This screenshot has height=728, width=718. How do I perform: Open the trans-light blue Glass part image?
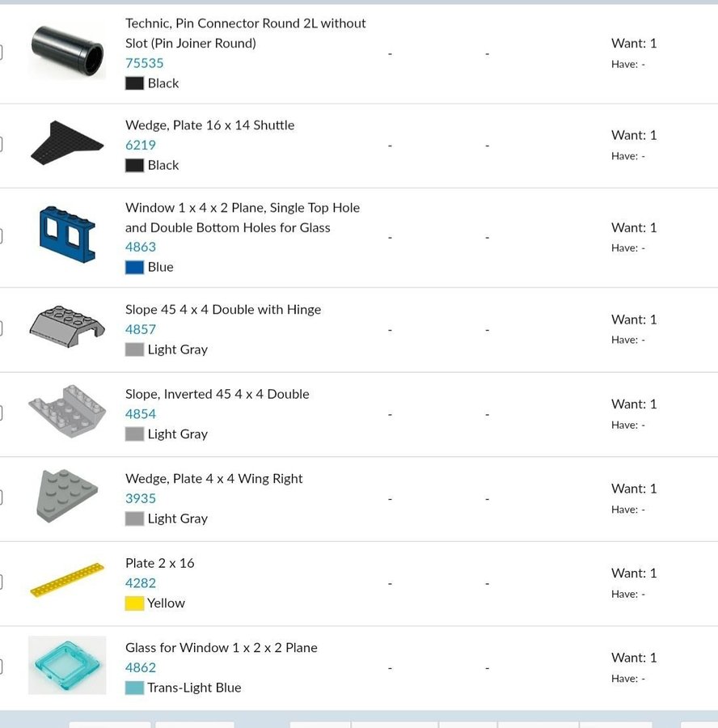[67, 665]
